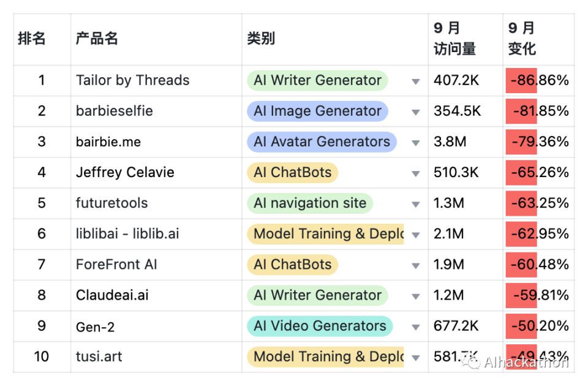Click the red -86.86% change cell
588x386 pixels.
coord(538,80)
